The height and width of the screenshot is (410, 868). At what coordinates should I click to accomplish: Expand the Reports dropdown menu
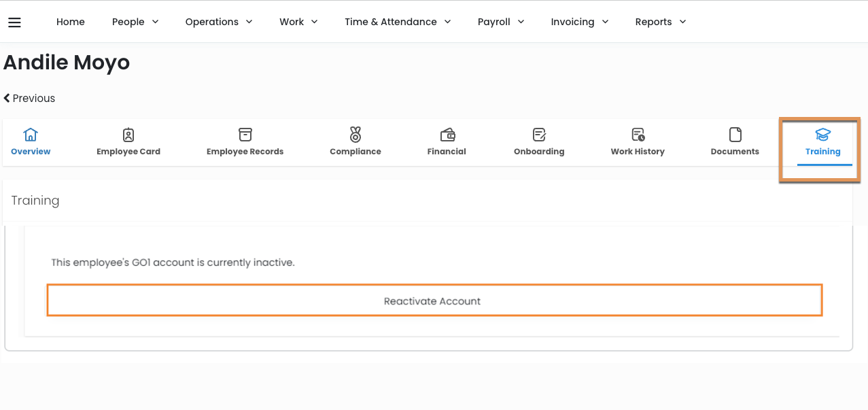point(660,22)
